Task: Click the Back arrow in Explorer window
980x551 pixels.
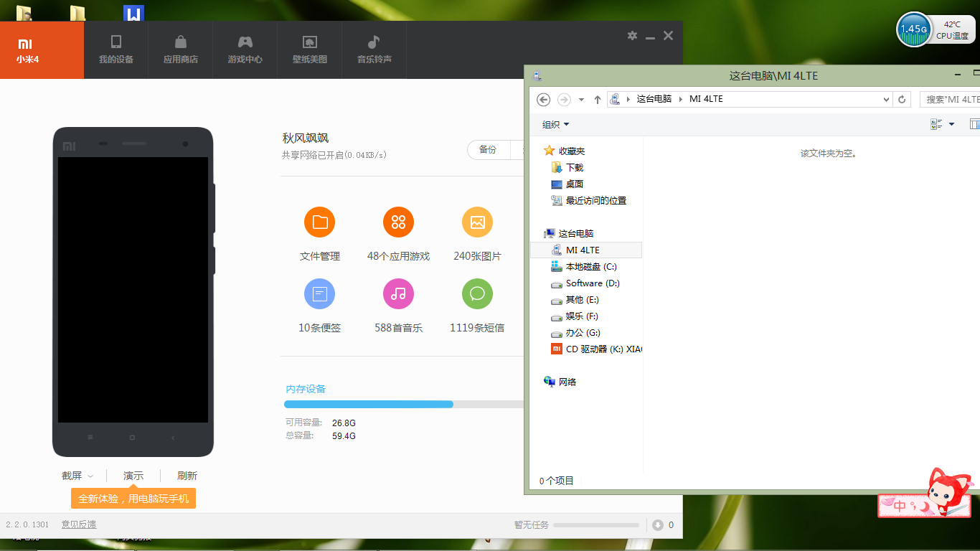Action: 544,99
